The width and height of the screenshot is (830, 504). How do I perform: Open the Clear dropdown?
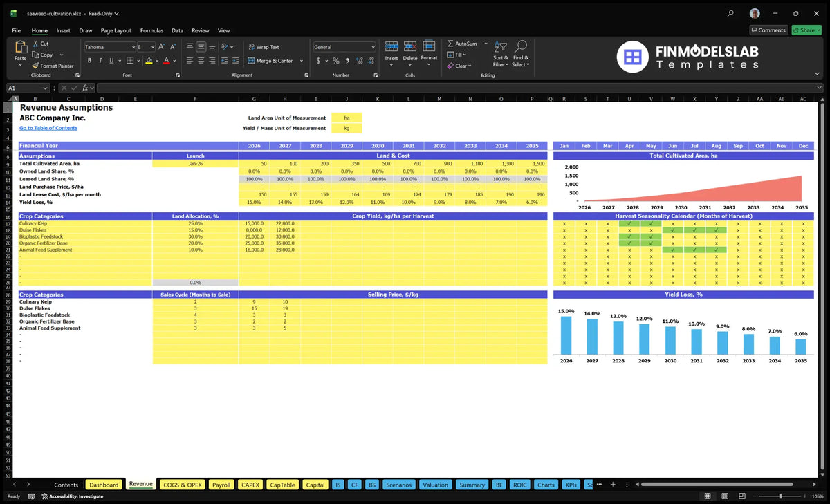coord(459,66)
